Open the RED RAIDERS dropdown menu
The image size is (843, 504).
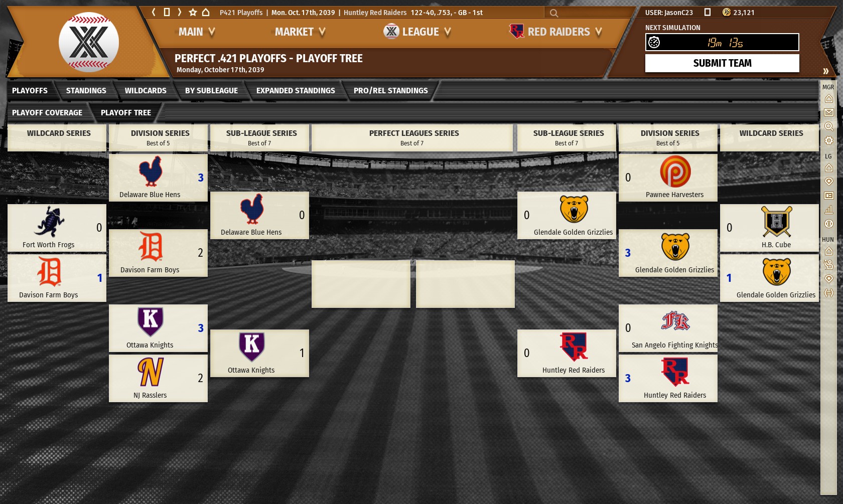point(555,32)
